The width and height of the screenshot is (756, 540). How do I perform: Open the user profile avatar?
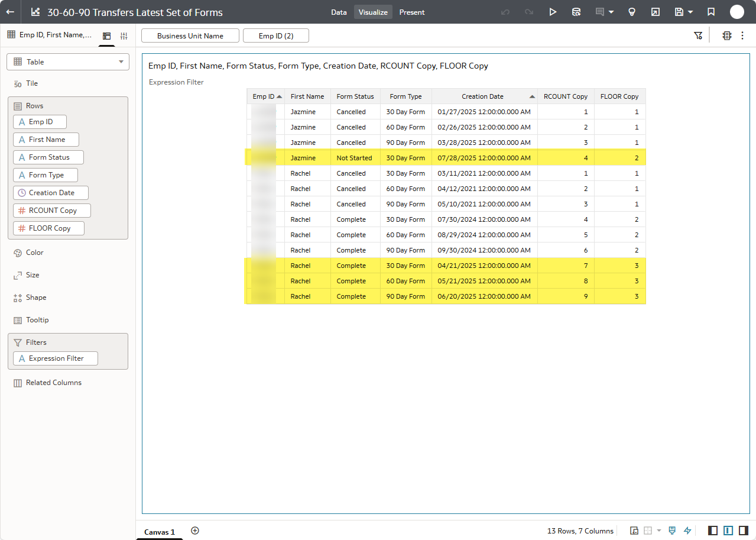(737, 12)
